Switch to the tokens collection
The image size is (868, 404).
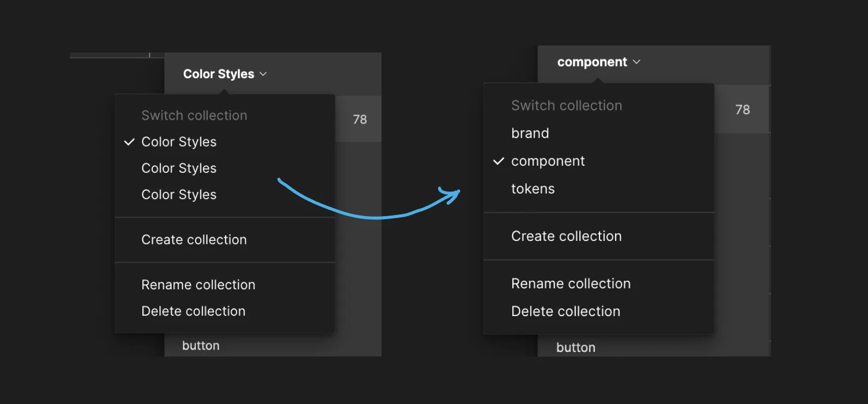click(533, 189)
